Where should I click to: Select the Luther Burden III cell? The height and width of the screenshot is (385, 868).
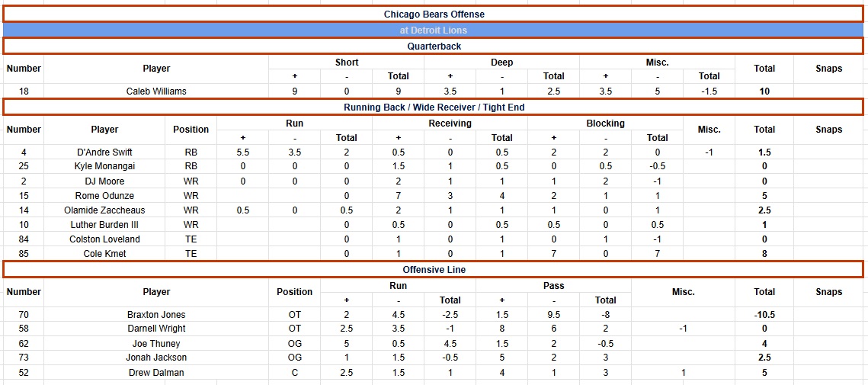pyautogui.click(x=105, y=225)
